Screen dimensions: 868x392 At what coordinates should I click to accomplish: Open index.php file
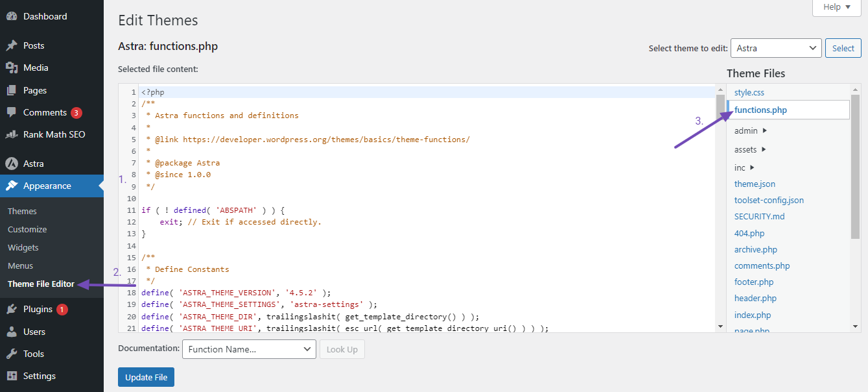pyautogui.click(x=753, y=315)
